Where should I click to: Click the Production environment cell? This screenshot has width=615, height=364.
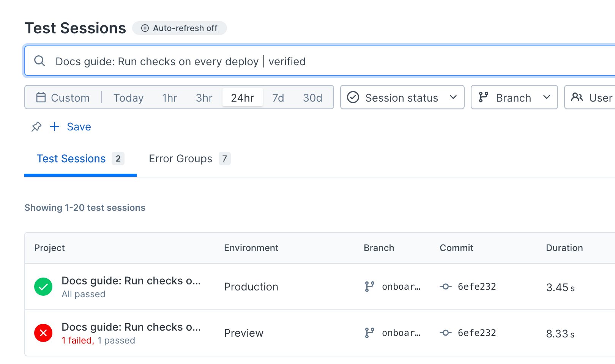point(251,287)
